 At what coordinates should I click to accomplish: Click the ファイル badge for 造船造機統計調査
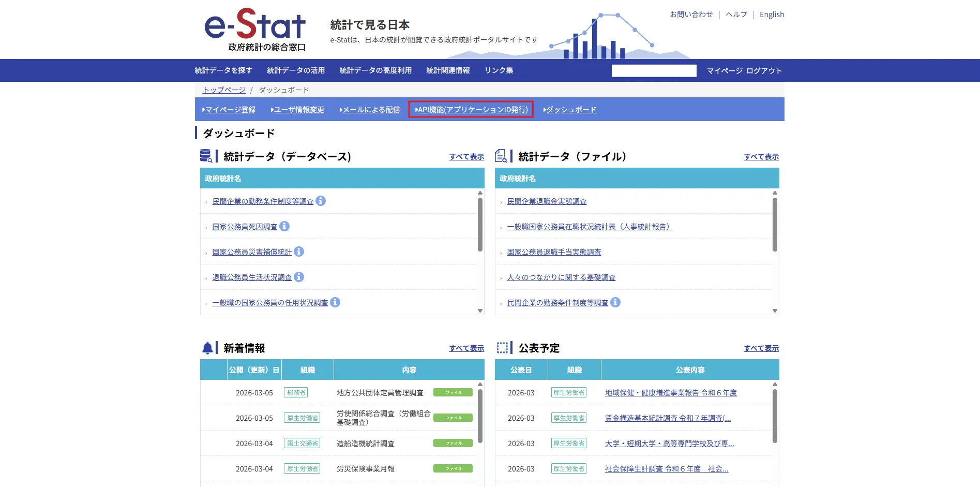click(x=453, y=443)
